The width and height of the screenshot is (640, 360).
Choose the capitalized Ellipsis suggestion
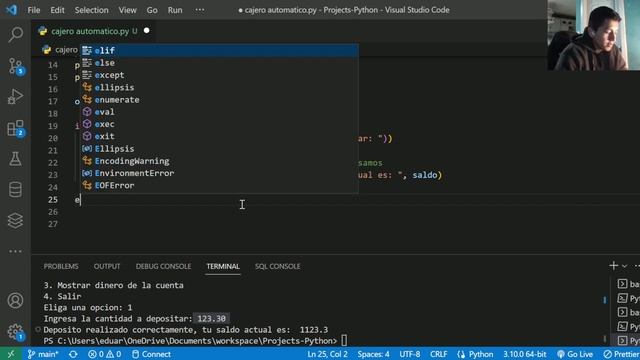pos(219,149)
